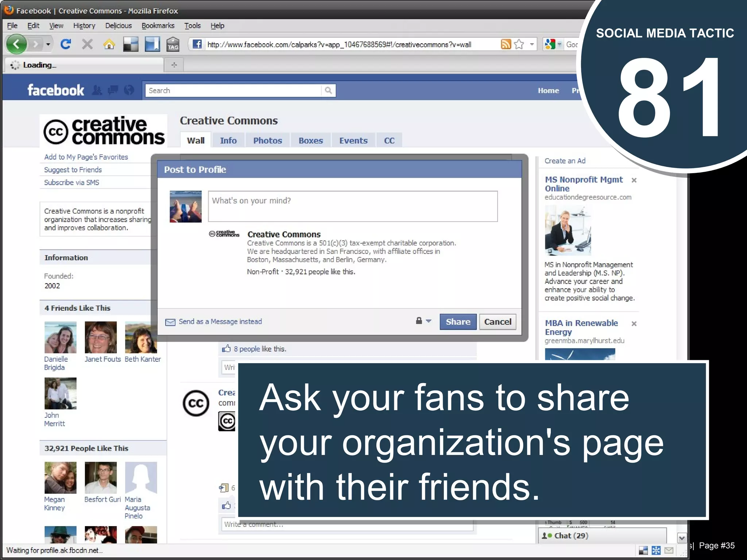Close the MS Nonprofit Mgmt ad

[x=634, y=180]
